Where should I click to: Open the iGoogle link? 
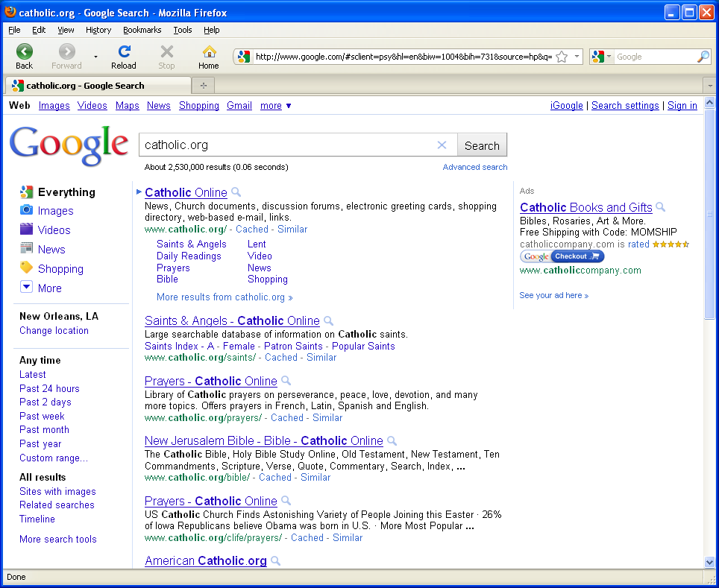[566, 105]
